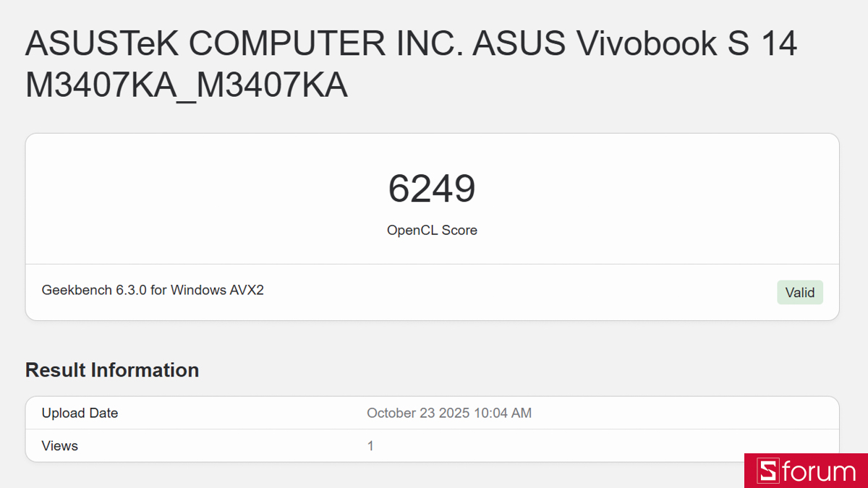Click the Upload Date row label
This screenshot has width=868, height=488.
click(x=80, y=413)
